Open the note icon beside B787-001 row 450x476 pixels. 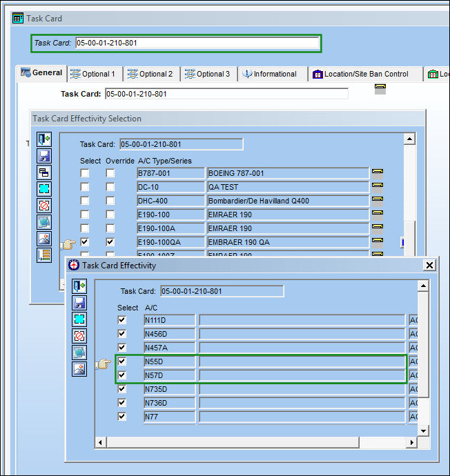point(378,172)
